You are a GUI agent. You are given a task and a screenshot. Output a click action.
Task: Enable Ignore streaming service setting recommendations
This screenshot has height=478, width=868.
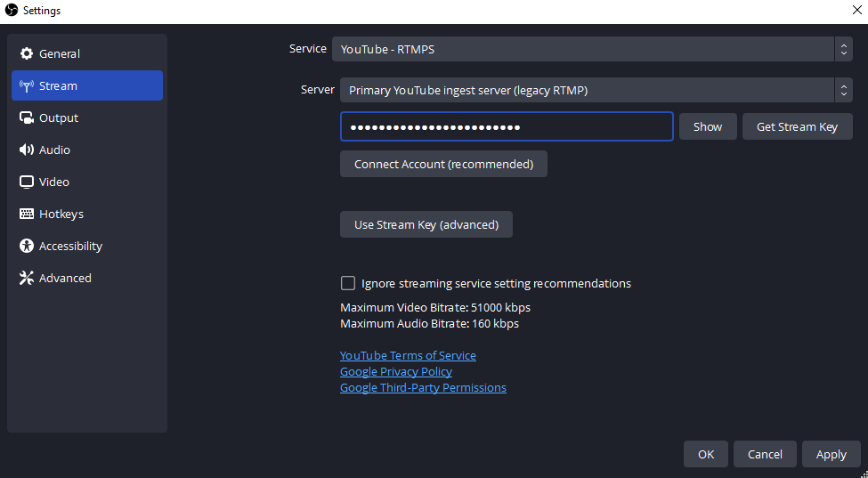348,284
